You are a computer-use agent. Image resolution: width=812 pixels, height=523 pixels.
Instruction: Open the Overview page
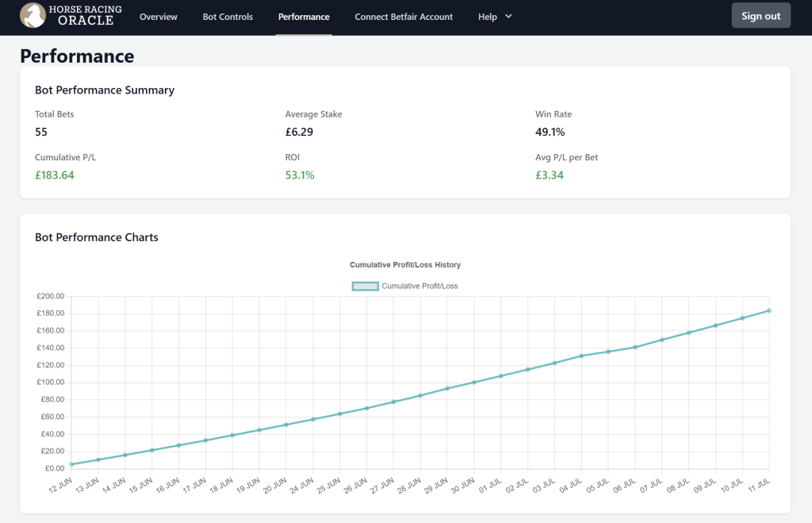159,17
